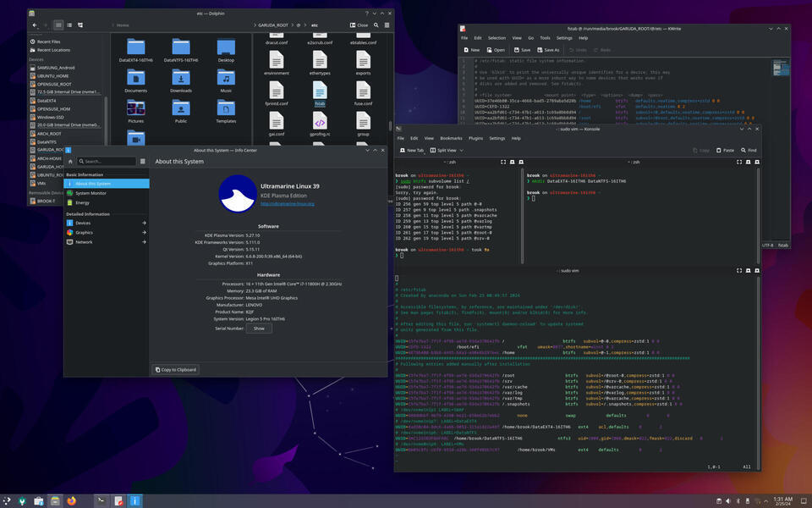Click the Copy to Clipboard button
The width and height of the screenshot is (812, 508).
pos(176,370)
